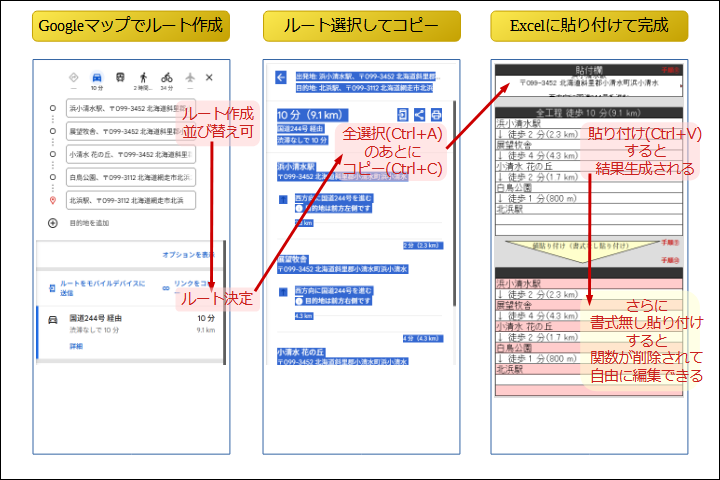This screenshot has height=480, width=720.
Task: Click the send-to-mobile device icon
Action: [52, 288]
